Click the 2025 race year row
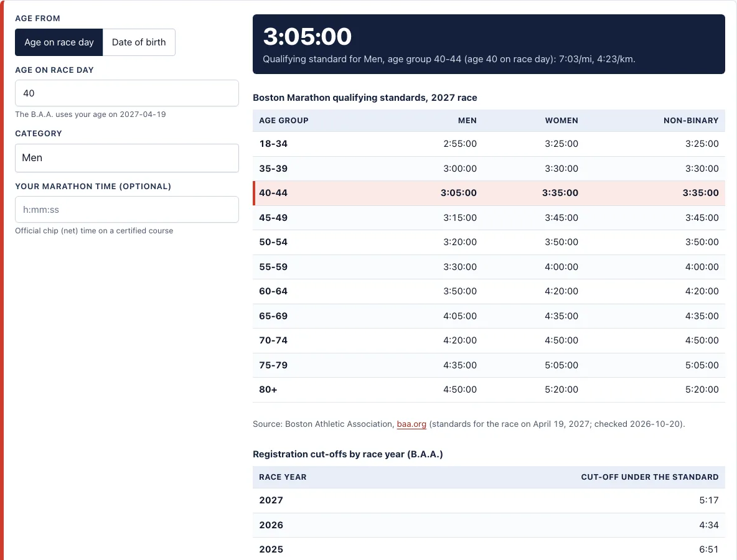 click(x=489, y=549)
